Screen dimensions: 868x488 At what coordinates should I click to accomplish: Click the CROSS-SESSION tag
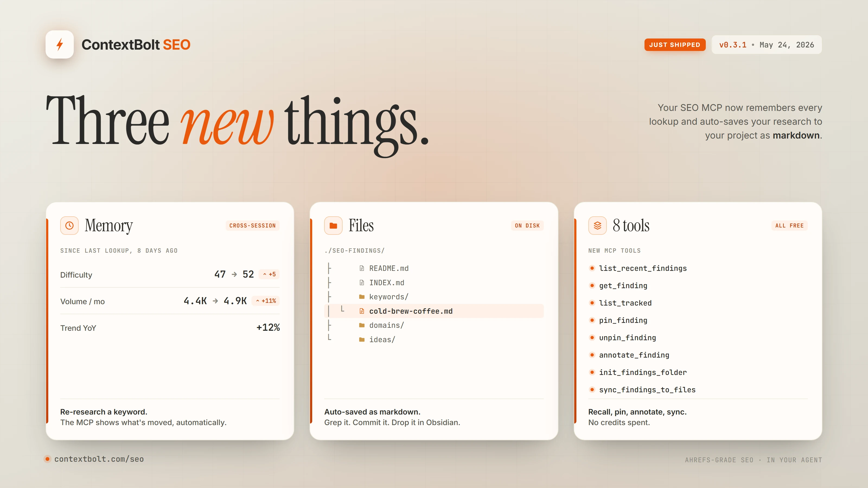[x=252, y=226]
